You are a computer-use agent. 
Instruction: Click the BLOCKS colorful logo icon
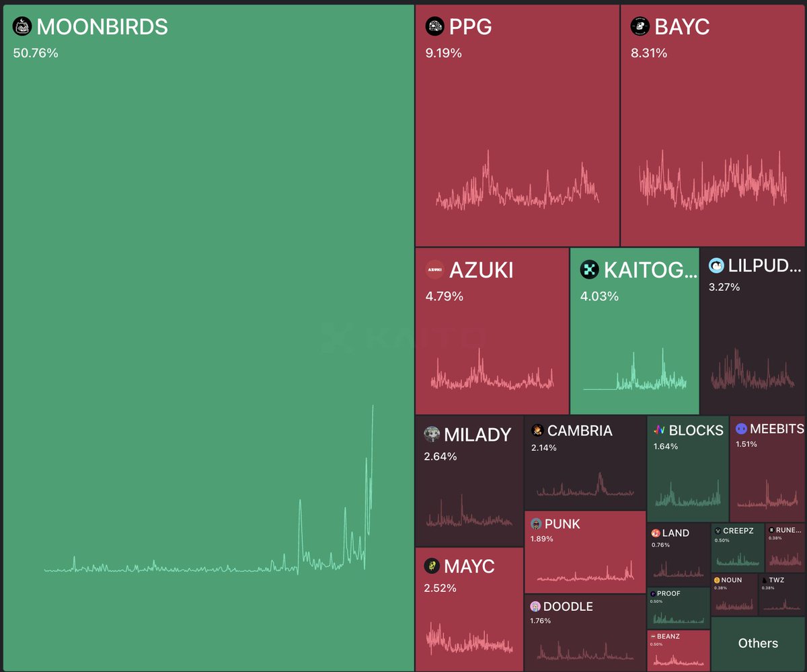[660, 430]
